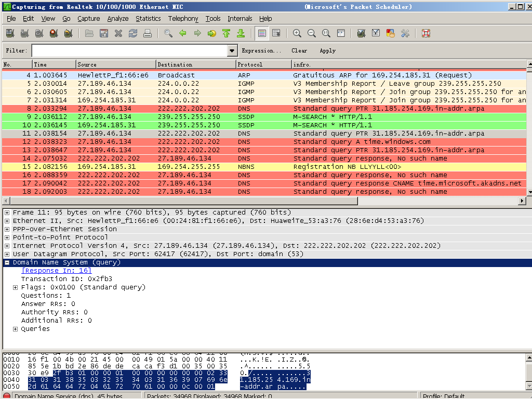Open a capture file

coord(89,33)
